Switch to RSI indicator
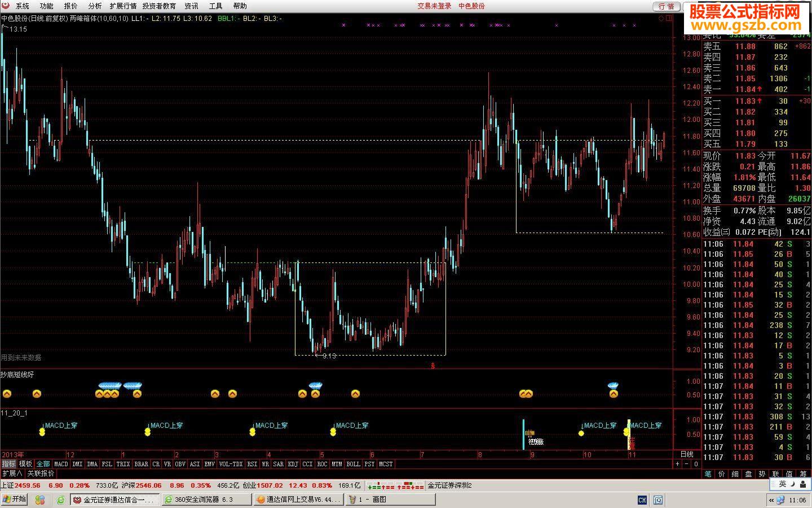812x508 pixels. click(x=252, y=464)
